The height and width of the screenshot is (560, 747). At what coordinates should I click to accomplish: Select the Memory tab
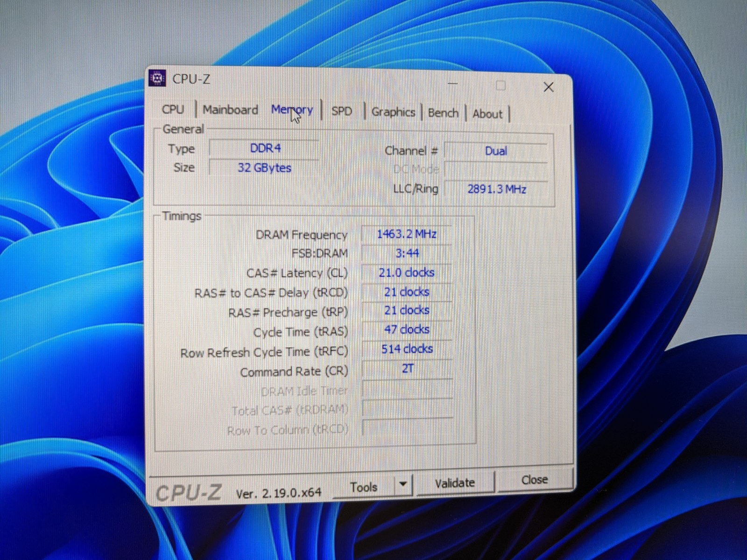click(292, 110)
